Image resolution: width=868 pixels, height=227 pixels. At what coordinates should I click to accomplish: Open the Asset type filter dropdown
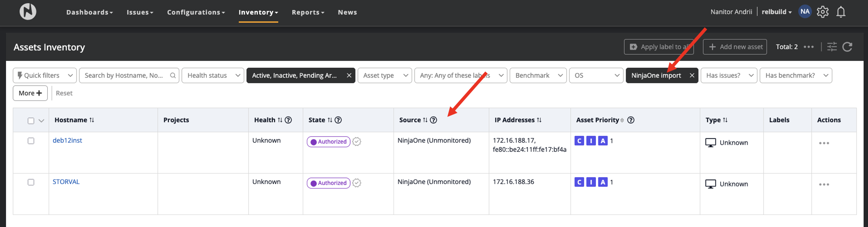pos(385,75)
